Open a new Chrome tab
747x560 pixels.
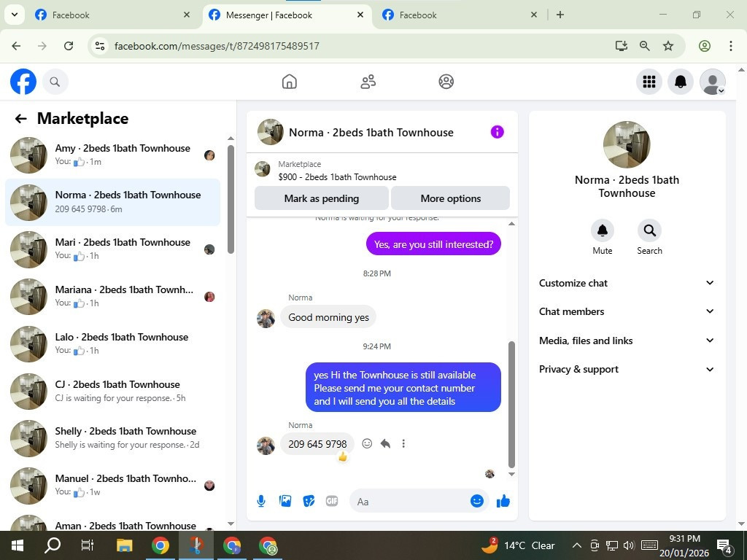(x=560, y=15)
